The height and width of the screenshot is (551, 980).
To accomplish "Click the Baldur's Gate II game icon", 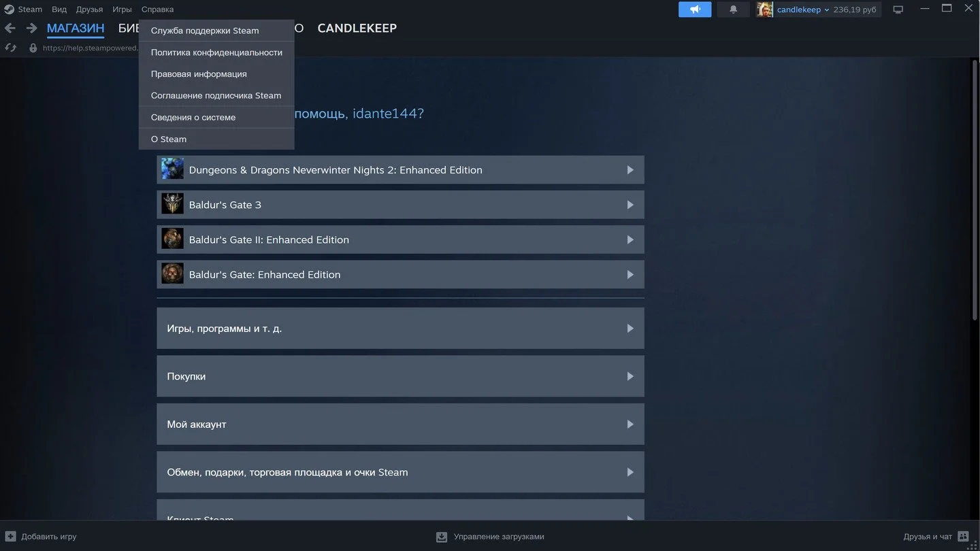I will [172, 239].
